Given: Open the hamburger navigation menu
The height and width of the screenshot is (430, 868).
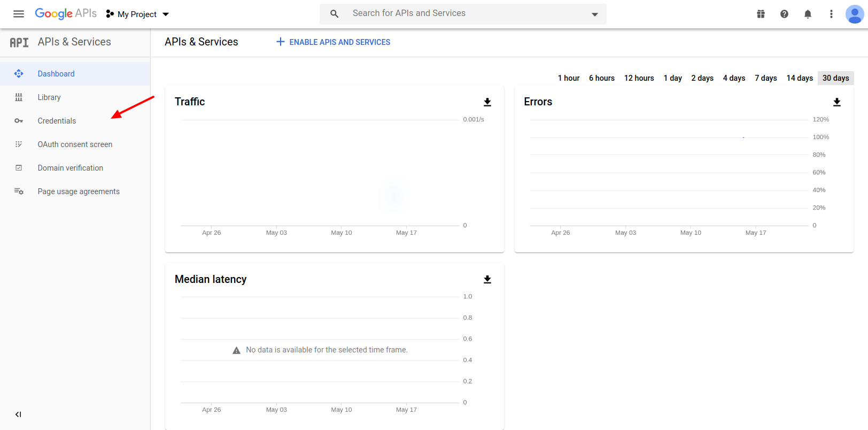Looking at the screenshot, I should [x=19, y=14].
